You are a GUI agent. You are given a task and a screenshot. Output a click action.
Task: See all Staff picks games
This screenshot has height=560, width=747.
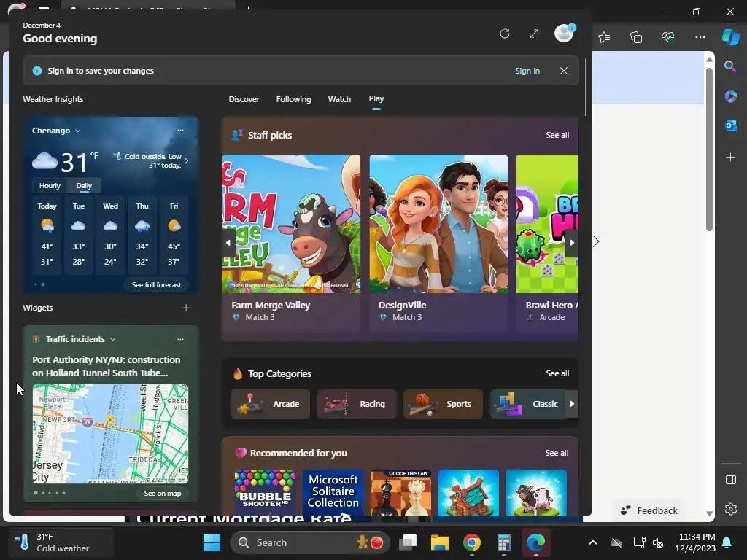click(x=557, y=135)
